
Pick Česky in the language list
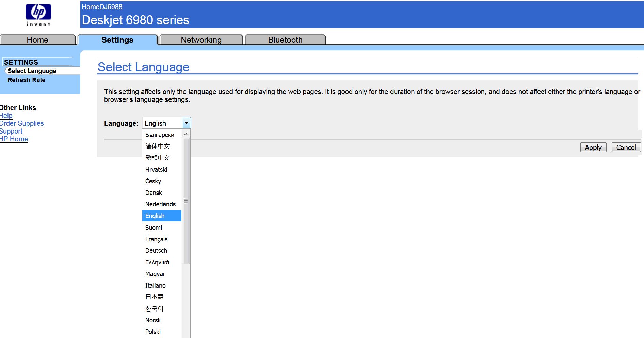click(162, 181)
